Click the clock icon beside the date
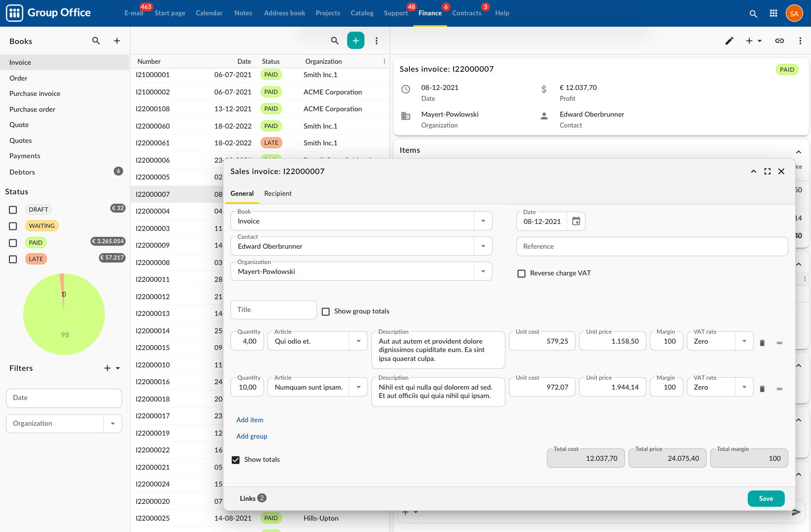 tap(405, 89)
